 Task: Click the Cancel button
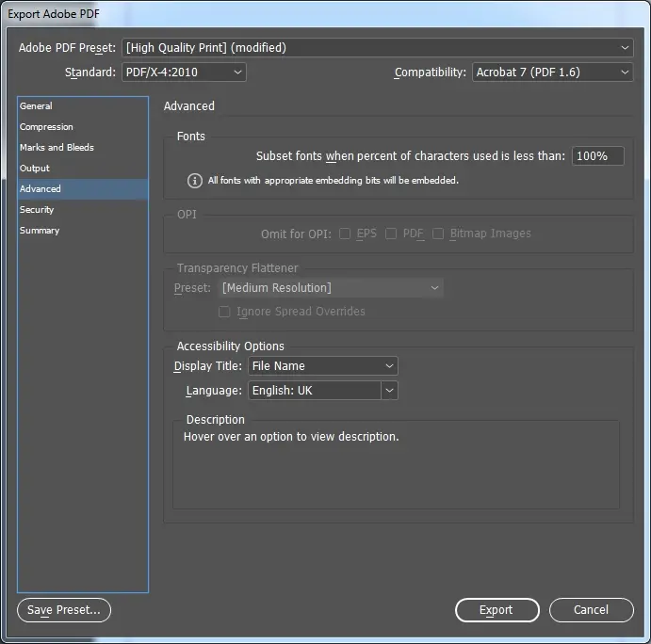pos(592,610)
